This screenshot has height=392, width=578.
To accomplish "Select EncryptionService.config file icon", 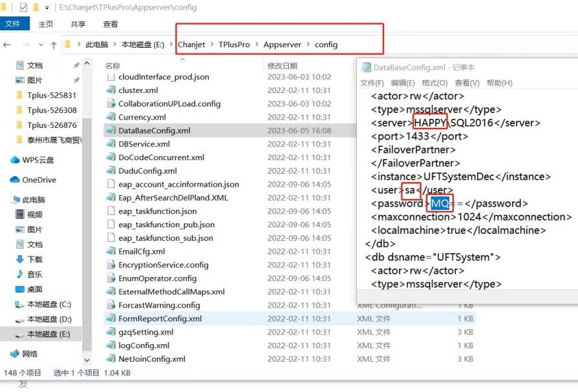I will (x=111, y=265).
